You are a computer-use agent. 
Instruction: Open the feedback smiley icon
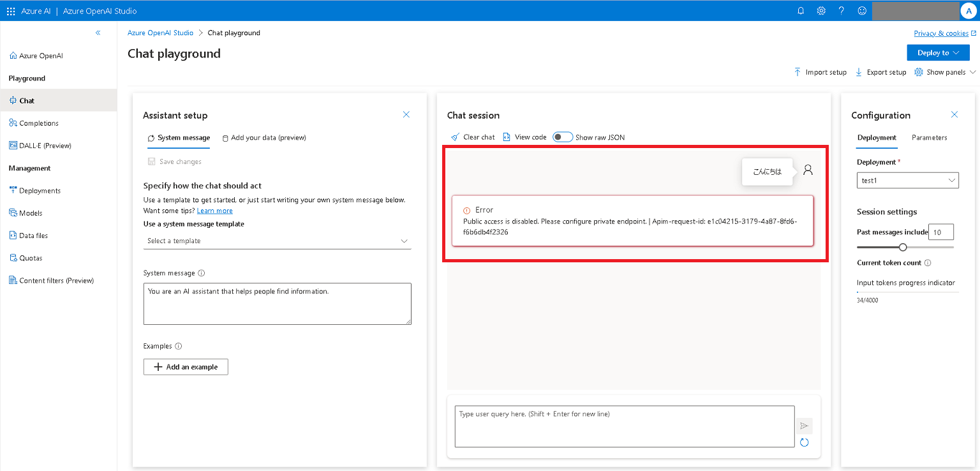click(x=862, y=11)
